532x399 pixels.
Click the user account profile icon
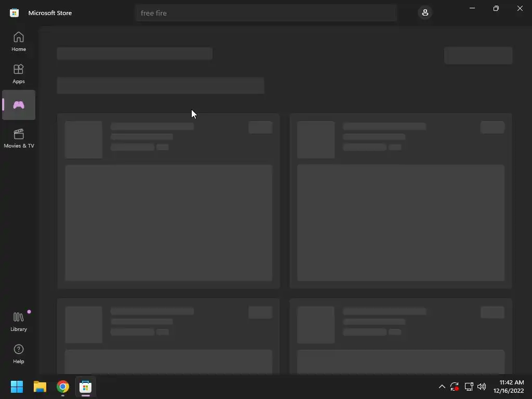(x=425, y=13)
